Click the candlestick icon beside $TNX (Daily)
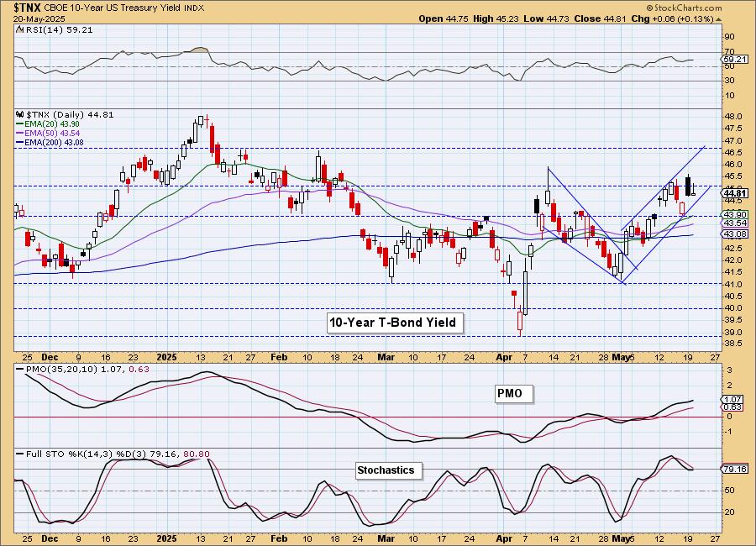Image resolution: width=756 pixels, height=546 pixels. click(x=20, y=115)
